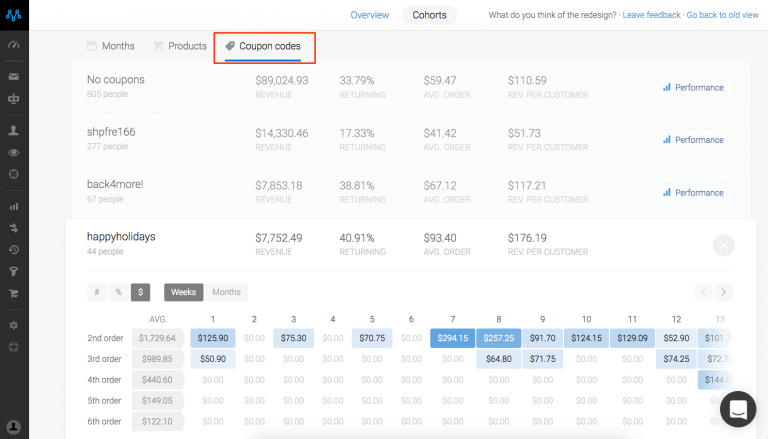Switch to the Overview tab

pos(370,15)
